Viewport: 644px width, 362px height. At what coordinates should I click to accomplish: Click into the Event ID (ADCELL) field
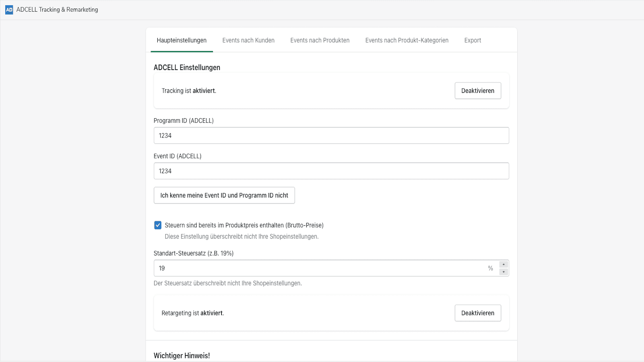tap(331, 171)
